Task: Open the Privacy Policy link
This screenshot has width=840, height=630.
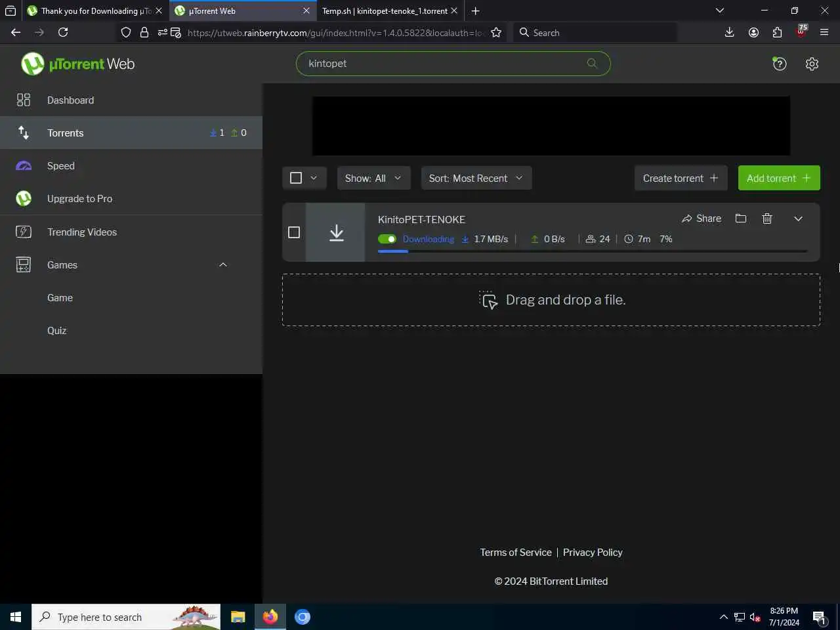Action: 593,552
